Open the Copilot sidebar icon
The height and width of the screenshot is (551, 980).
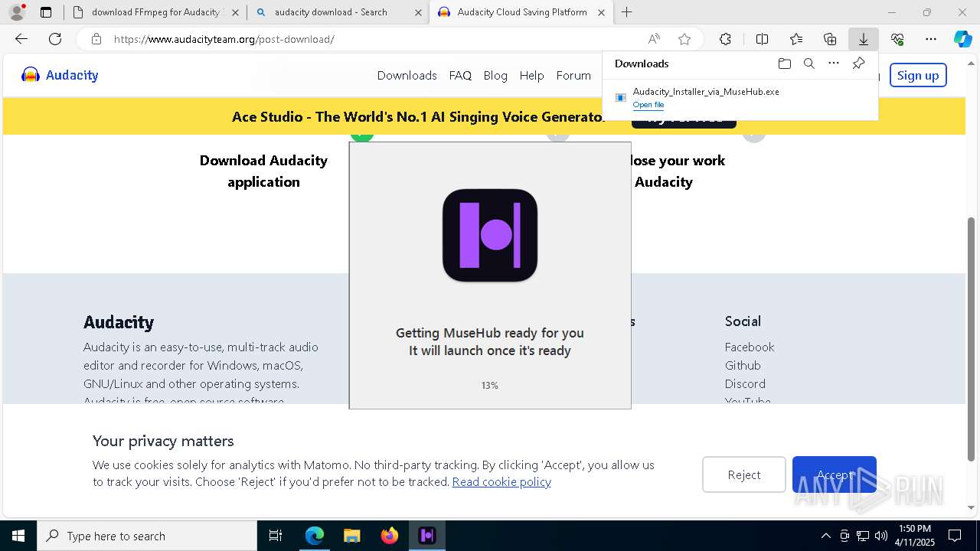coord(962,39)
